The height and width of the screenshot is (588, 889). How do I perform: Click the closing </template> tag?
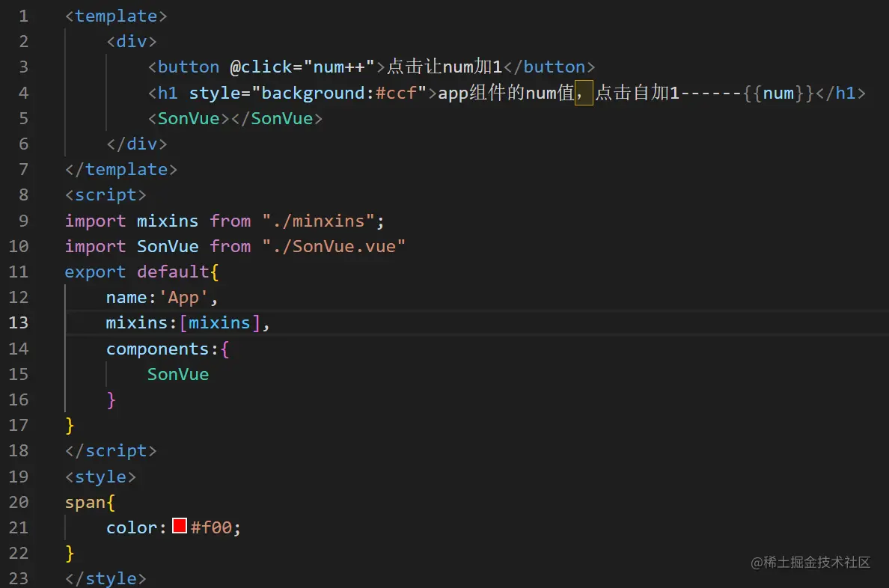point(121,170)
